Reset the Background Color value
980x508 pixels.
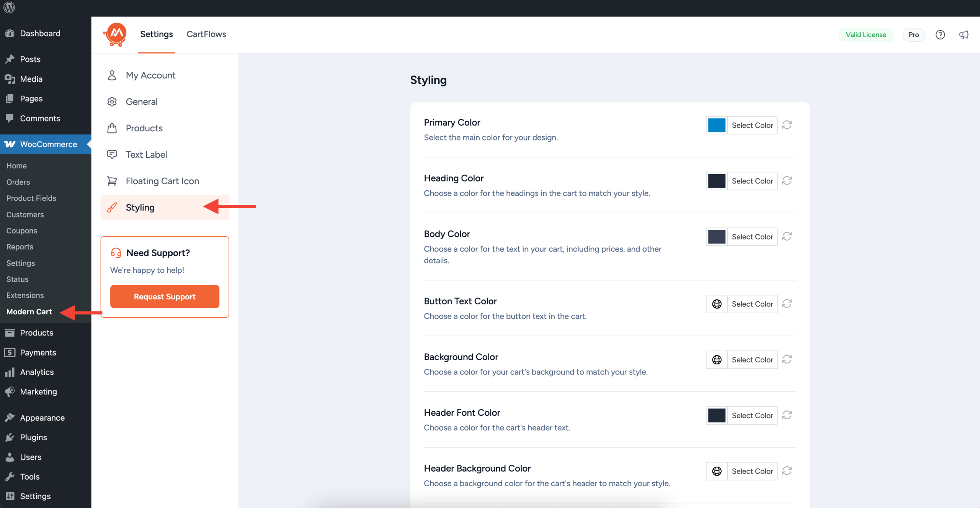[x=787, y=359]
